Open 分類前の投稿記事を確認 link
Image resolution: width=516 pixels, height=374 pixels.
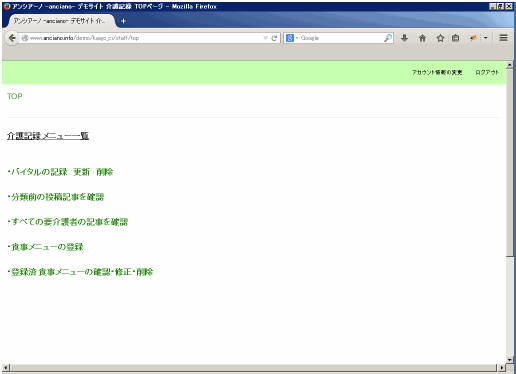pyautogui.click(x=57, y=197)
